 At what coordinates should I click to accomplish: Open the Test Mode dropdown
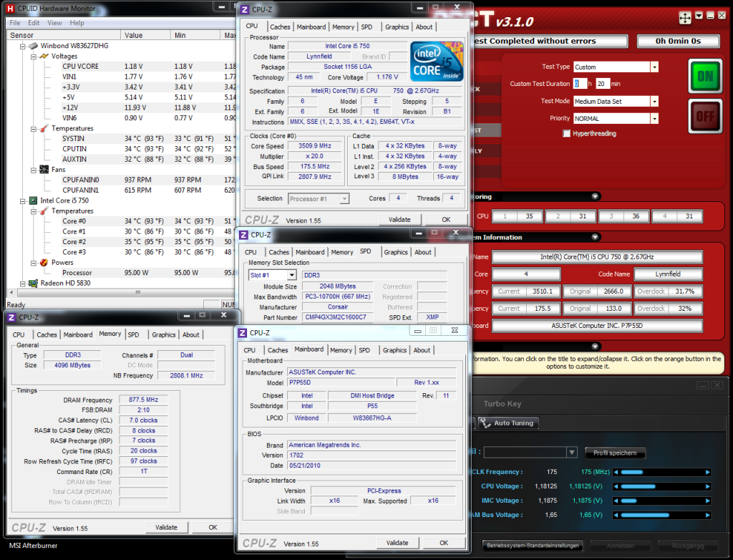pos(654,101)
